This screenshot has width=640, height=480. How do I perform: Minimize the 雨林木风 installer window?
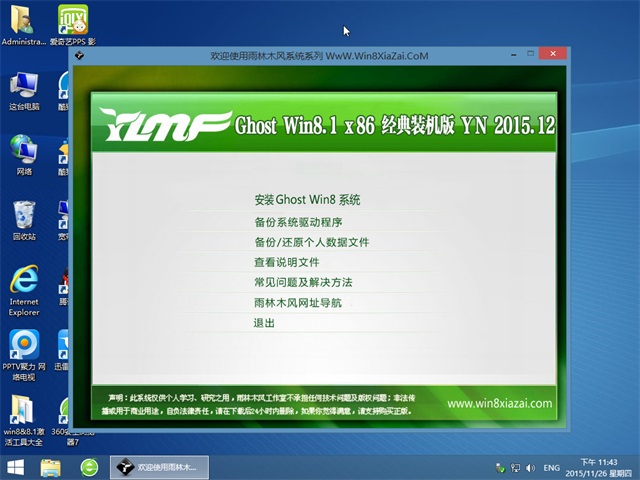(x=513, y=54)
